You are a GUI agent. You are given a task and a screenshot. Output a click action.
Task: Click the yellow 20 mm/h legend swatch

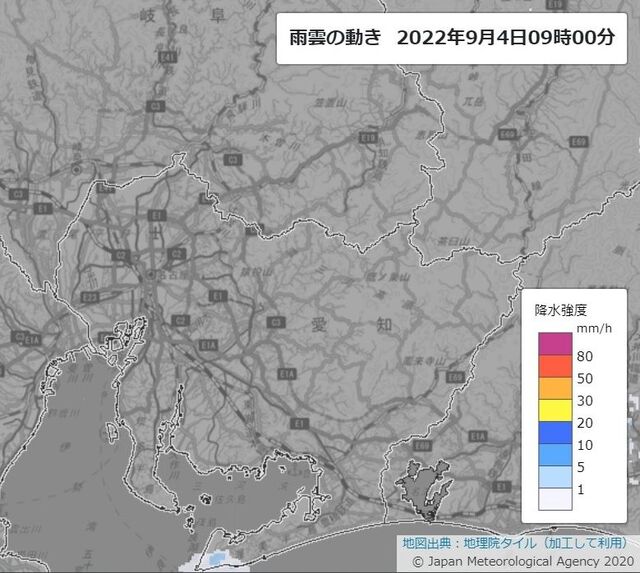[555, 410]
